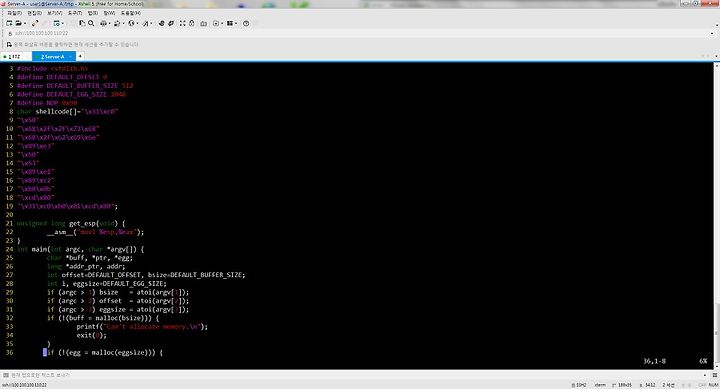Click the quick command bar arrow icon
Image resolution: width=720 pixels, height=389 pixels.
9,45
